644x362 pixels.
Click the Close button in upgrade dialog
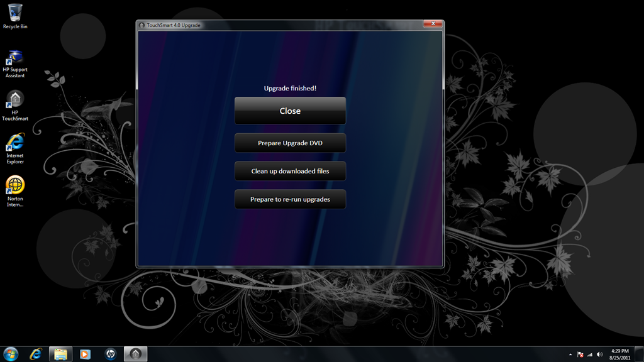290,111
